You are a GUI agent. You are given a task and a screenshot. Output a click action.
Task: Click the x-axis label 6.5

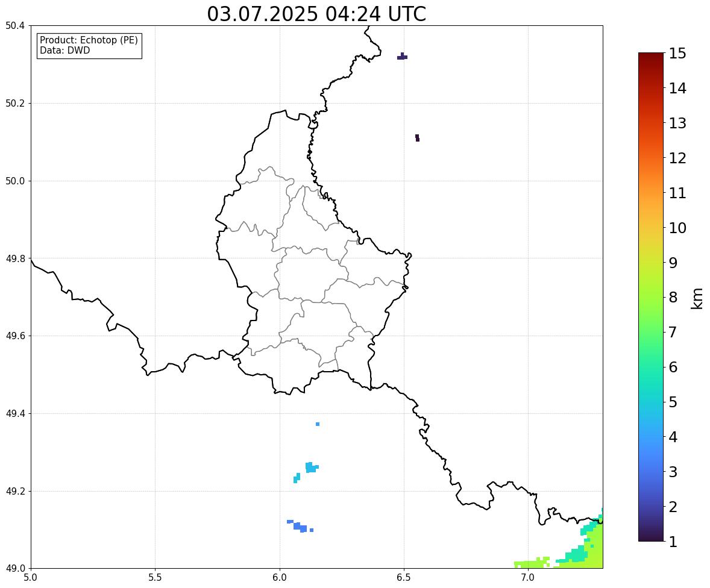point(403,578)
